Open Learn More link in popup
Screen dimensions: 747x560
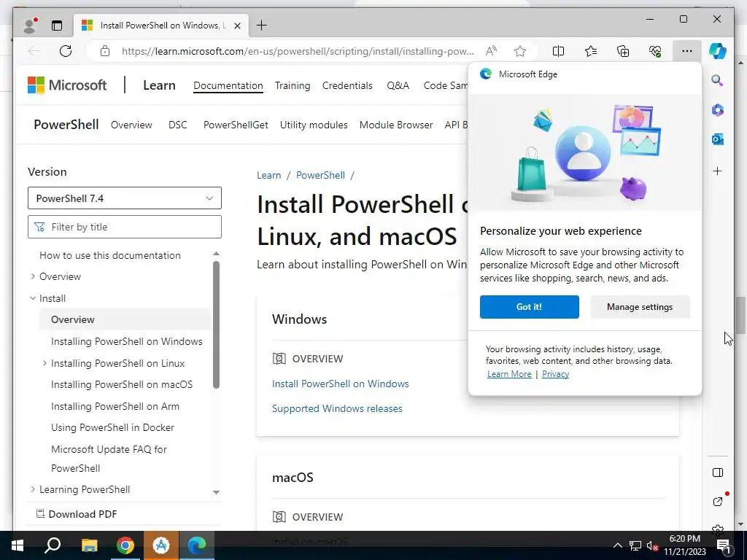point(509,374)
